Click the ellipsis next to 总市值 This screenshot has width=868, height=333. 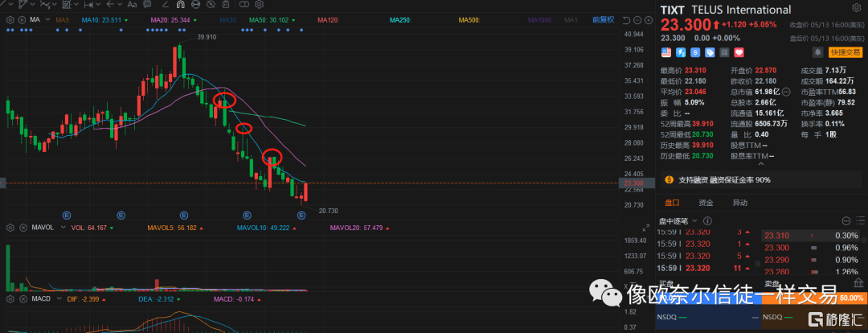tap(787, 92)
